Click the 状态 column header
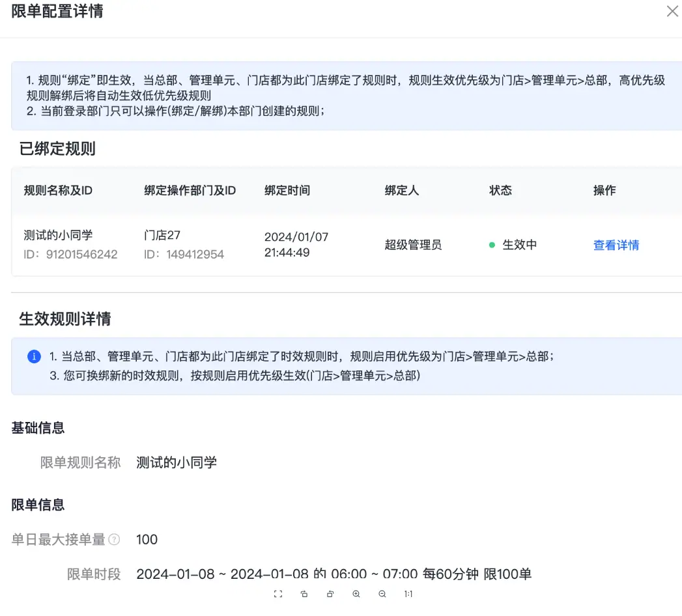 click(x=500, y=190)
